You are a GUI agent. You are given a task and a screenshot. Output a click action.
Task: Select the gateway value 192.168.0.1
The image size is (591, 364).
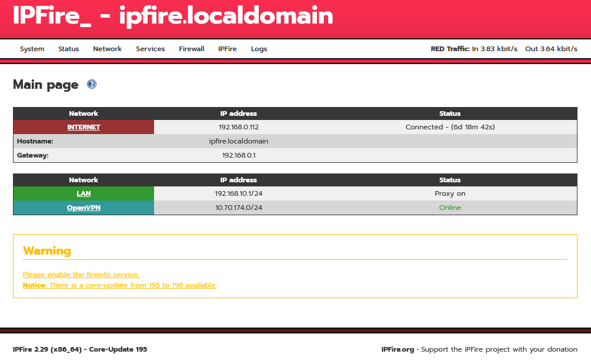(239, 155)
